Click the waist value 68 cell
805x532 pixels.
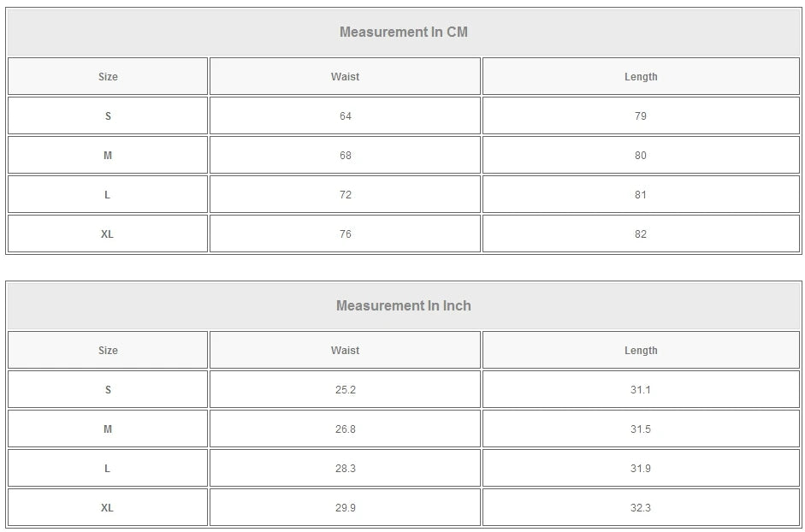(x=345, y=156)
